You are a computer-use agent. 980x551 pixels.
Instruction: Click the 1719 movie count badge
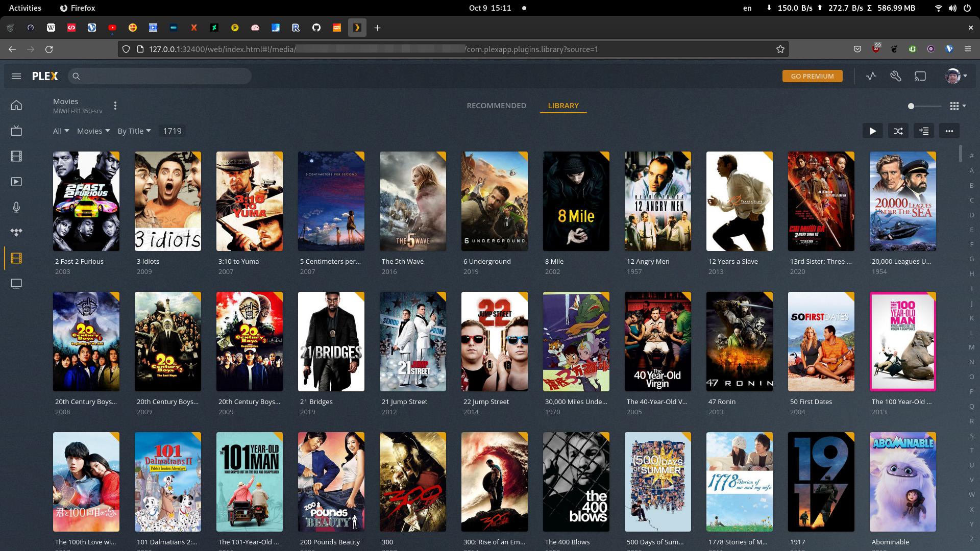pos(172,131)
